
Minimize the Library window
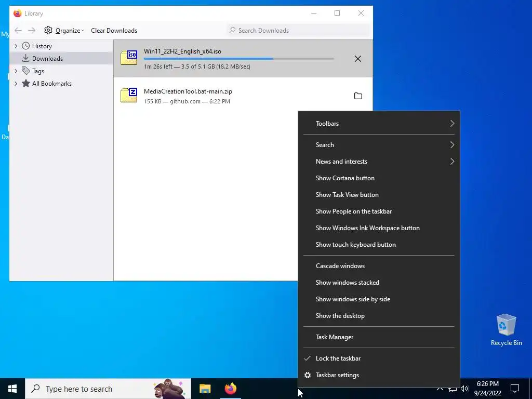[314, 13]
